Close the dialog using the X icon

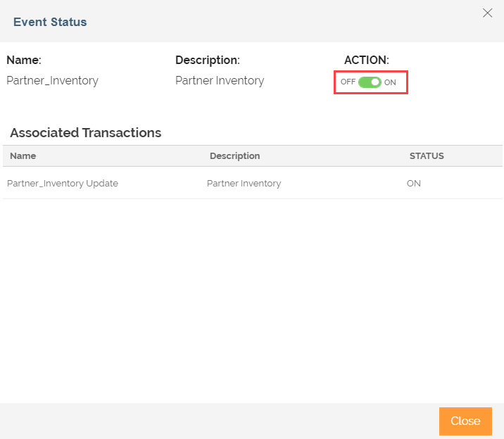[x=487, y=13]
